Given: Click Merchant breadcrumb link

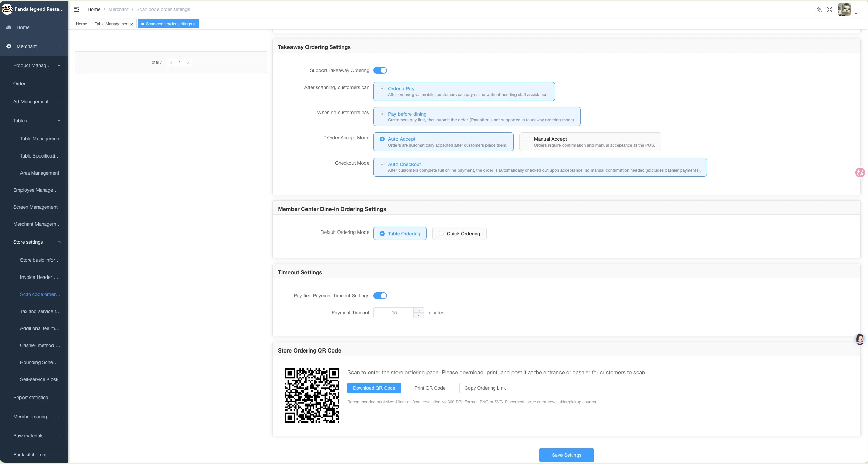Looking at the screenshot, I should pos(118,9).
